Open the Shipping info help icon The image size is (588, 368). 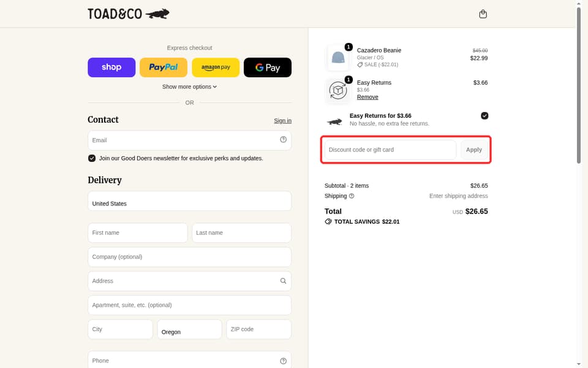point(352,196)
